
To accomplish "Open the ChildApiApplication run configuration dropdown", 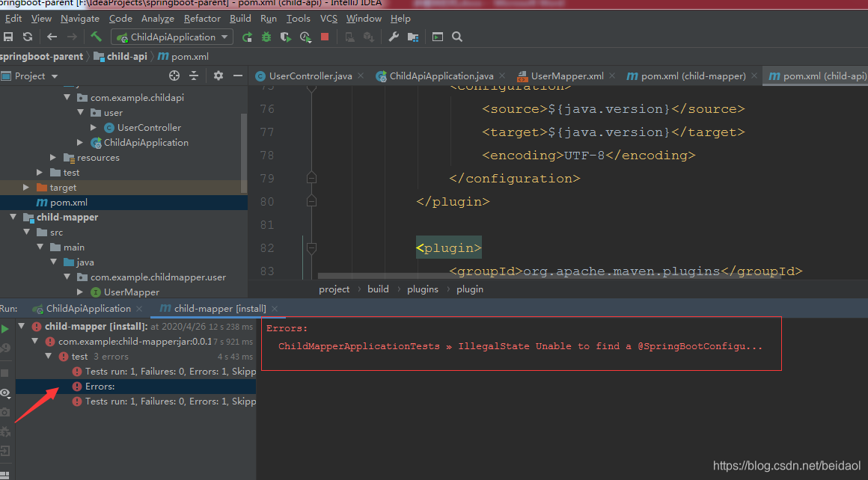I will tap(172, 37).
